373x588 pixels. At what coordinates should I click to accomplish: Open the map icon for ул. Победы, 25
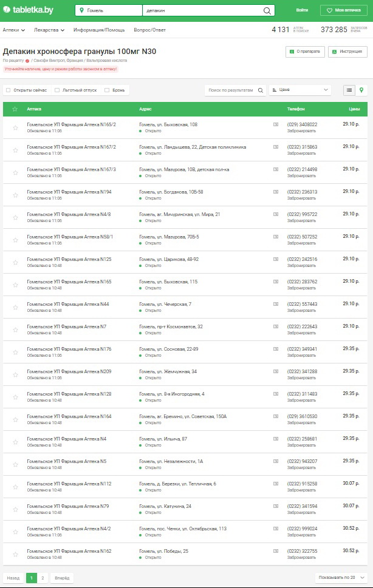pos(276,551)
